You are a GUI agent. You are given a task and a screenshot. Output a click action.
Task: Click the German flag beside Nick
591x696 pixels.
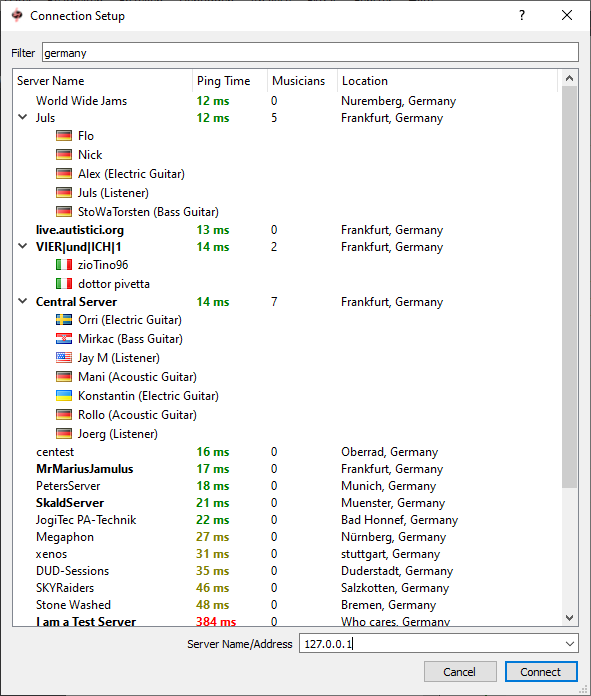(64, 155)
